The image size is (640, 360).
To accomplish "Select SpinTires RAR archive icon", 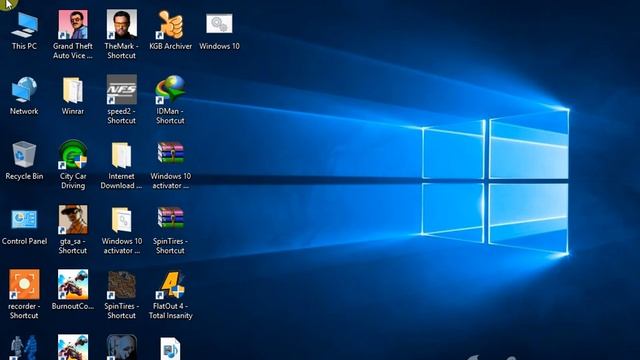I will 170,218.
